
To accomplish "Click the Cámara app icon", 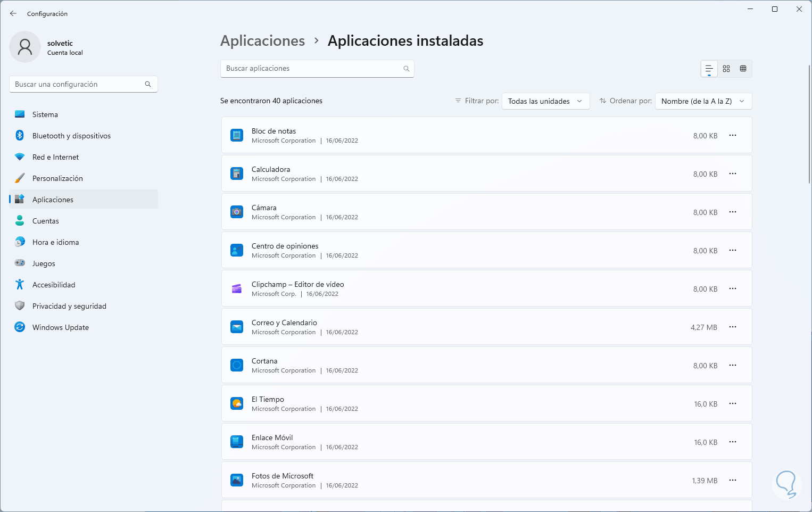I will [x=237, y=212].
